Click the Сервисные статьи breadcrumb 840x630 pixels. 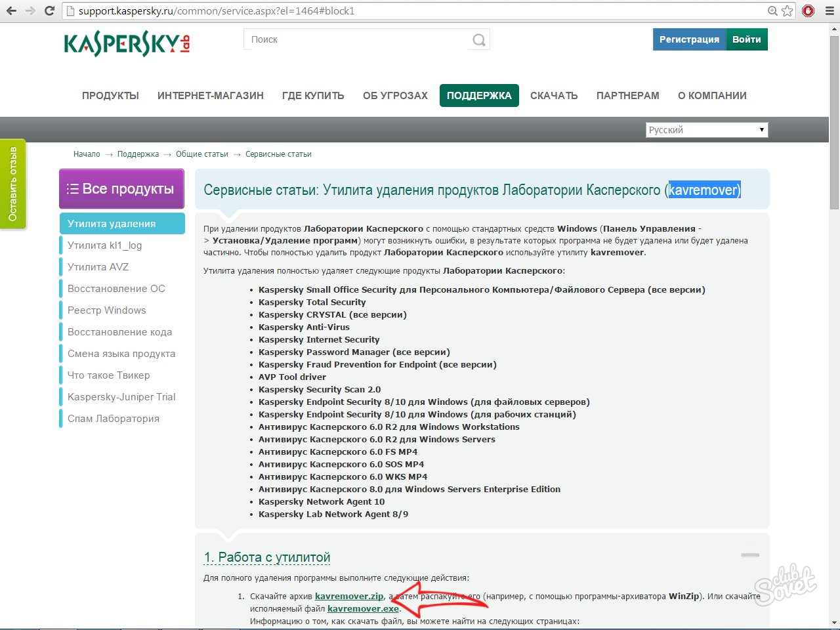278,154
